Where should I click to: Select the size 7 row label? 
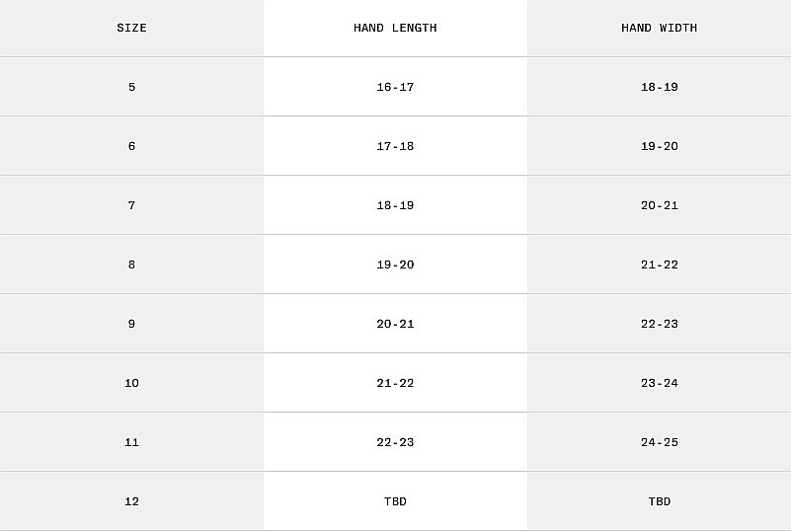(131, 205)
